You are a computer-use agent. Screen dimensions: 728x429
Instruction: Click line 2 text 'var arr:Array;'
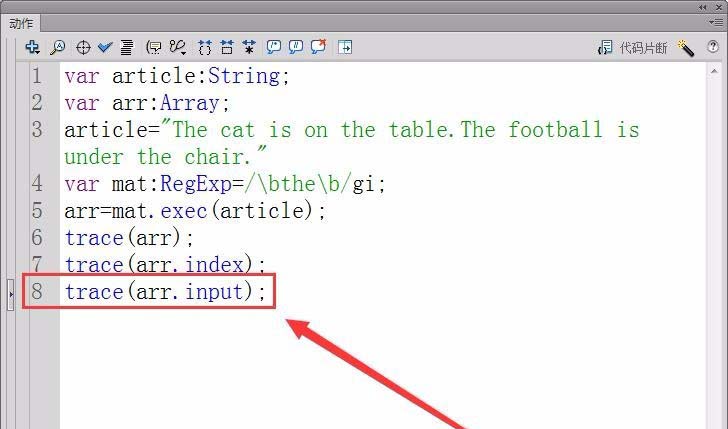click(147, 103)
